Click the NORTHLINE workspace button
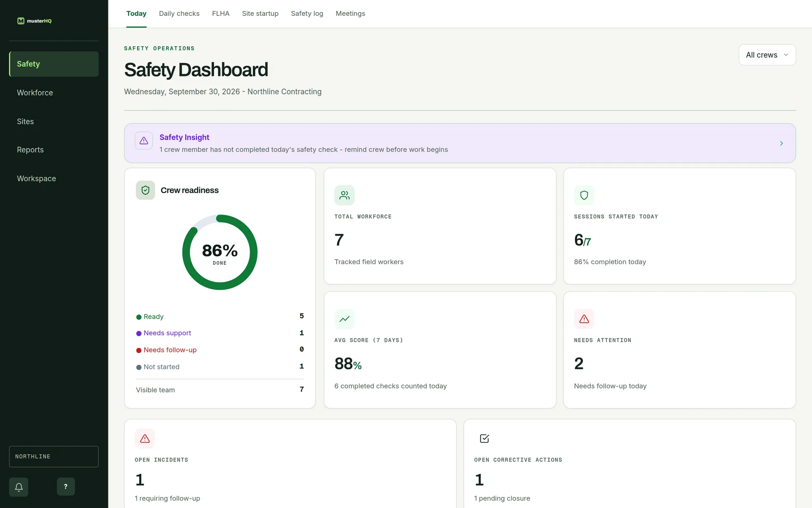Screen dimensions: 812x508 click(54, 457)
